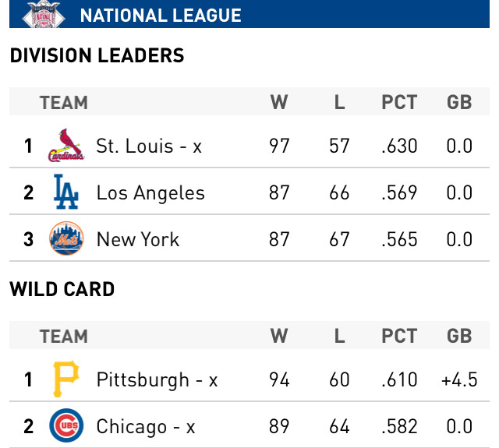Screen dimensions: 499x448
Task: Select the Chicago team name
Action: click(146, 426)
